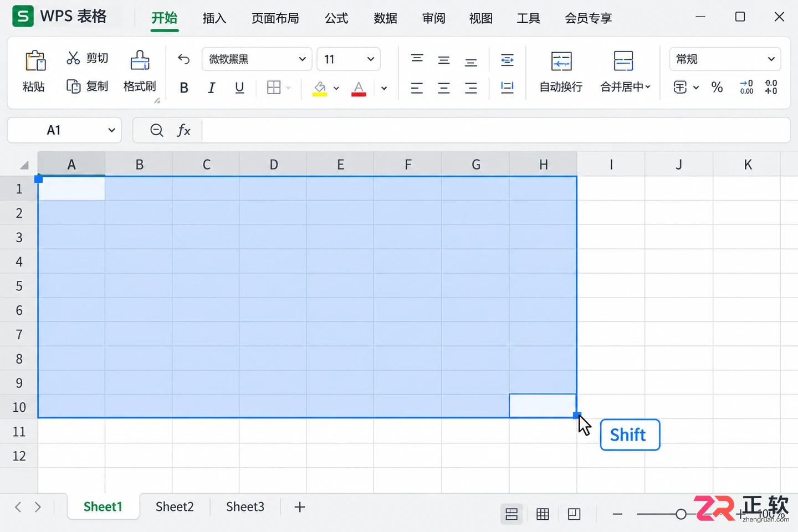Screen dimensions: 798x532
Task: Click the lower distributed alignment icon
Action: coord(507,87)
